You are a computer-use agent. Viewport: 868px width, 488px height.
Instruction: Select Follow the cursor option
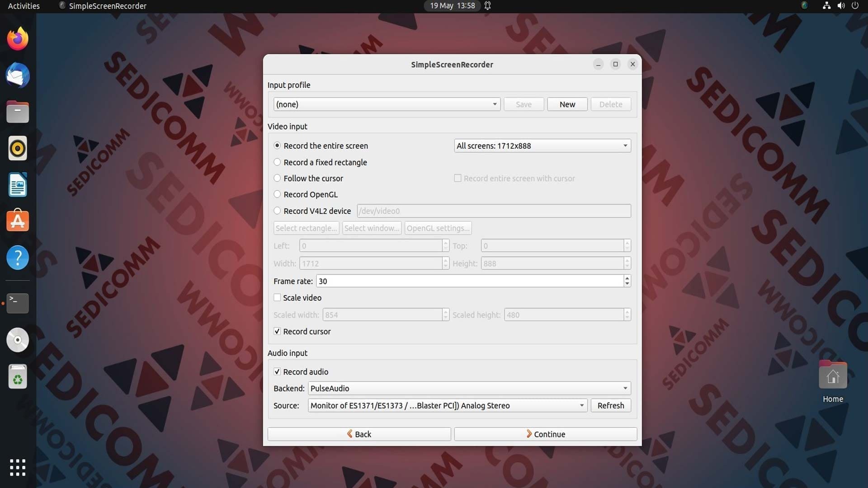click(x=309, y=178)
